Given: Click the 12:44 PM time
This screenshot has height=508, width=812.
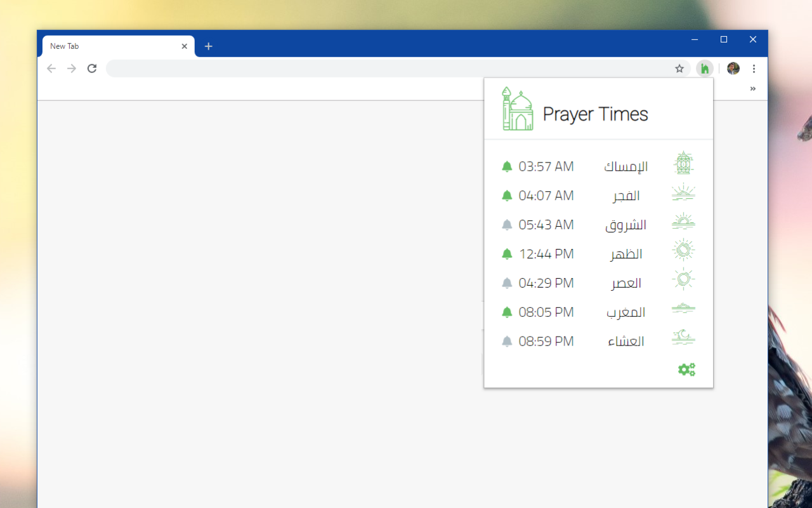Looking at the screenshot, I should [546, 254].
